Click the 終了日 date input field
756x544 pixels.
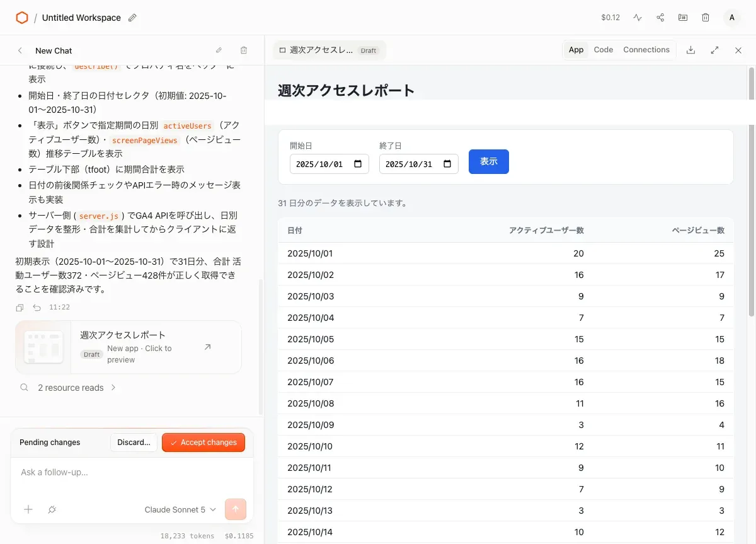(x=419, y=164)
